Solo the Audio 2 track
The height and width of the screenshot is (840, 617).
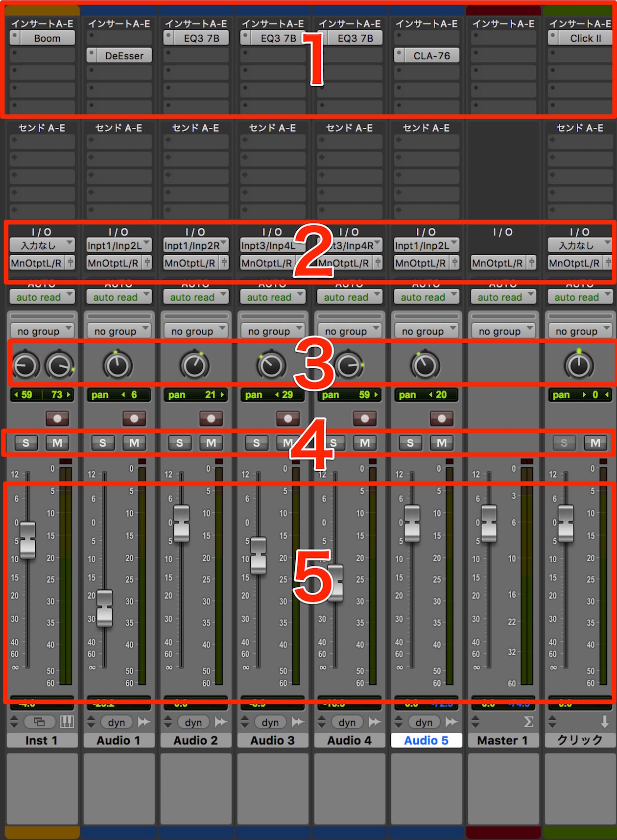click(180, 443)
